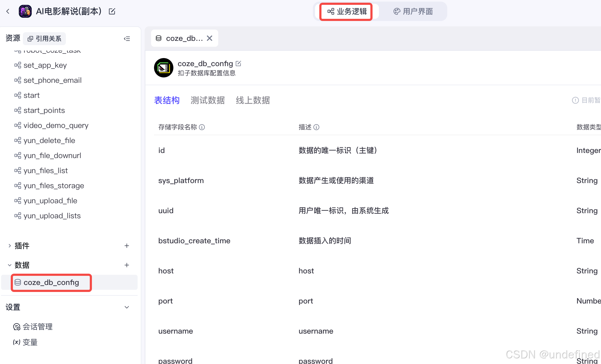Click the info icon next to 存储字段名称
The width and height of the screenshot is (601, 364).
[x=202, y=127]
